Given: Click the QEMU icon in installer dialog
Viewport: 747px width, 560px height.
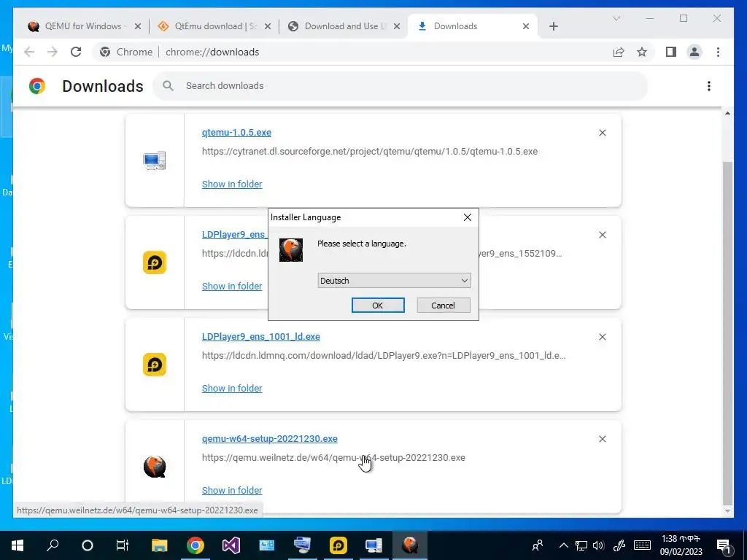Looking at the screenshot, I should pyautogui.click(x=290, y=250).
